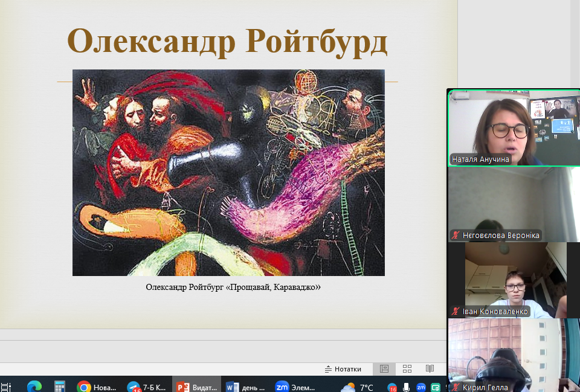Click the muted mic icon of Кирил Гелла
The width and height of the screenshot is (580, 392).
coord(456,387)
